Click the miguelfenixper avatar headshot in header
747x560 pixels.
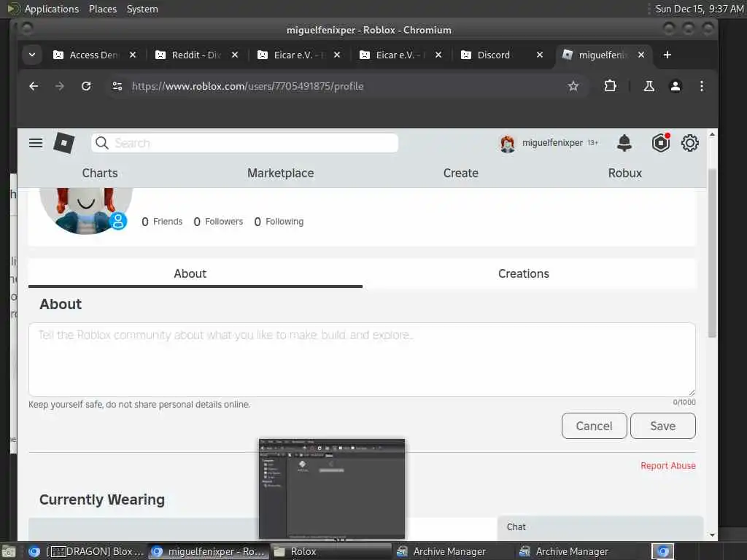pos(508,143)
